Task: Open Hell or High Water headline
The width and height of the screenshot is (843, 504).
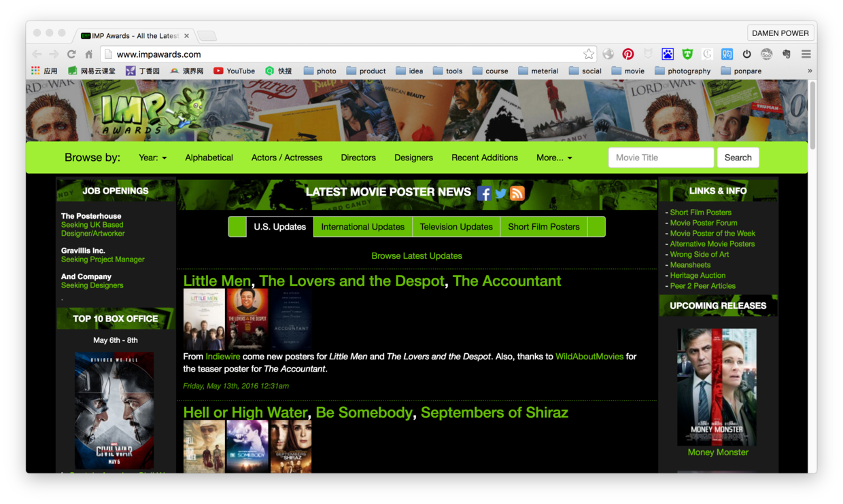Action: point(246,413)
